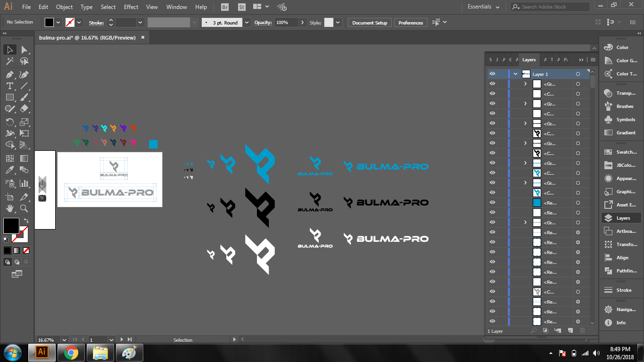Pick the Magic Wand tool
Image resolution: width=644 pixels, height=362 pixels.
[10, 61]
